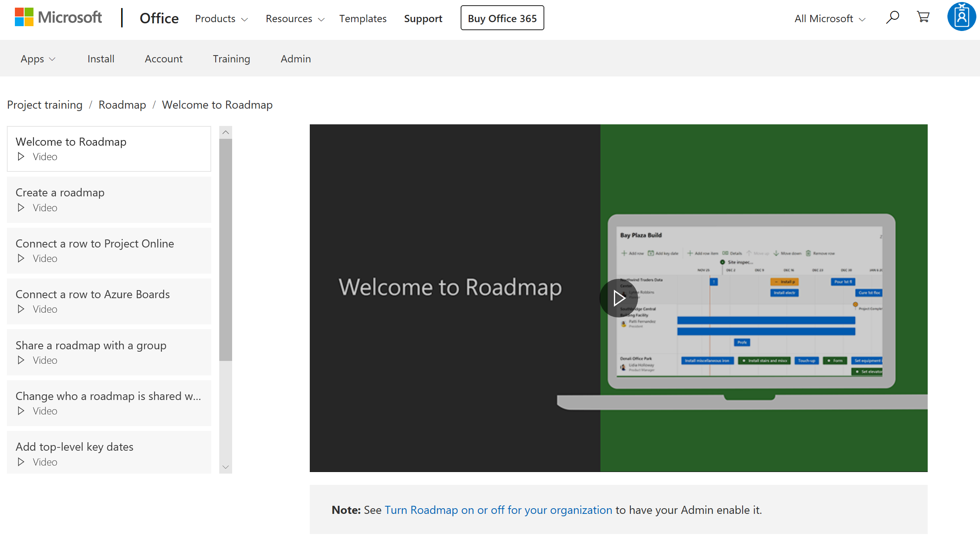The width and height of the screenshot is (980, 538).
Task: Click the Account menu item
Action: 164,59
